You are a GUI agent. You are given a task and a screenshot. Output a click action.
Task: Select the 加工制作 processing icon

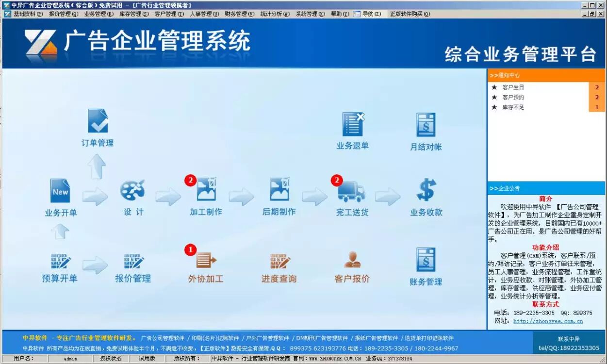[x=206, y=190]
